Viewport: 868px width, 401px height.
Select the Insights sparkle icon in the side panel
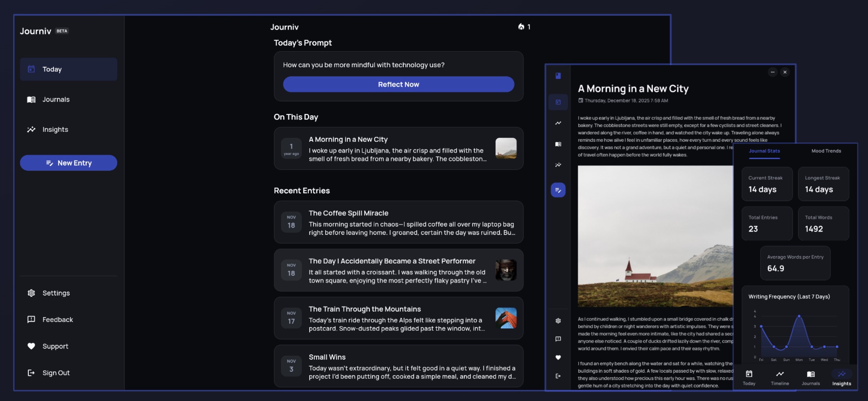point(558,164)
